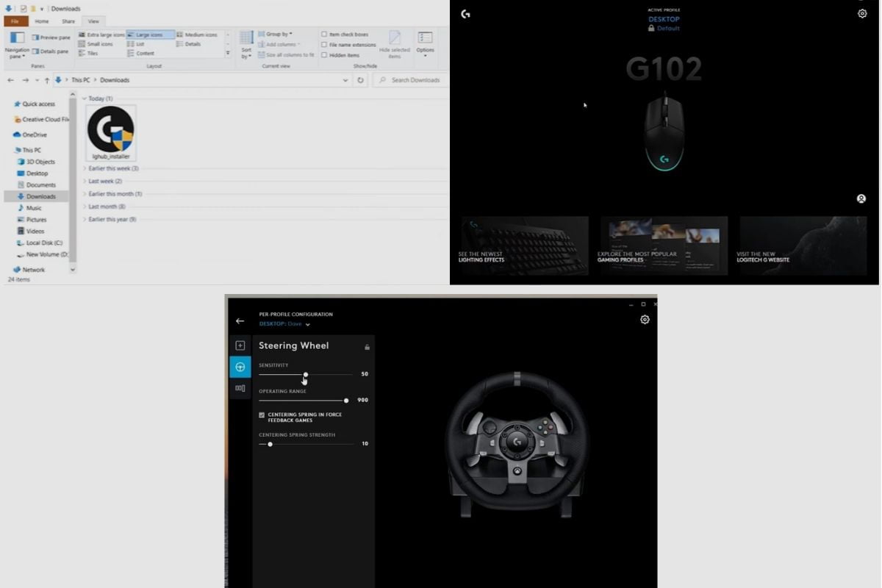This screenshot has height=588, width=882.
Task: Select the Steering Wheel icon in G HUB sidebar
Action: click(240, 367)
